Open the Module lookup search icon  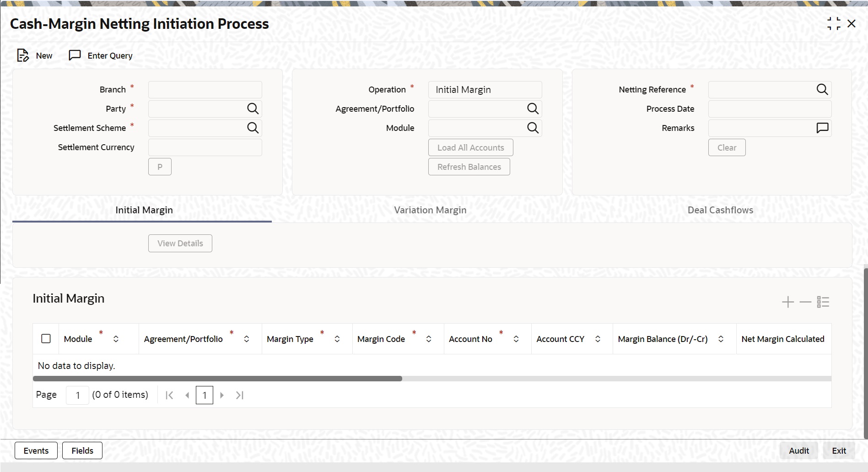pos(533,128)
